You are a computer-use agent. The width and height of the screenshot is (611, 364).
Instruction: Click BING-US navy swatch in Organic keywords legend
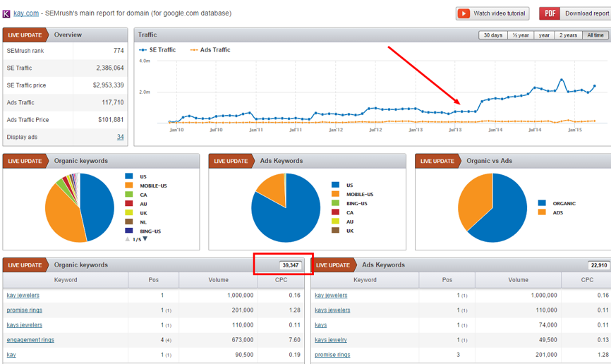[129, 231]
